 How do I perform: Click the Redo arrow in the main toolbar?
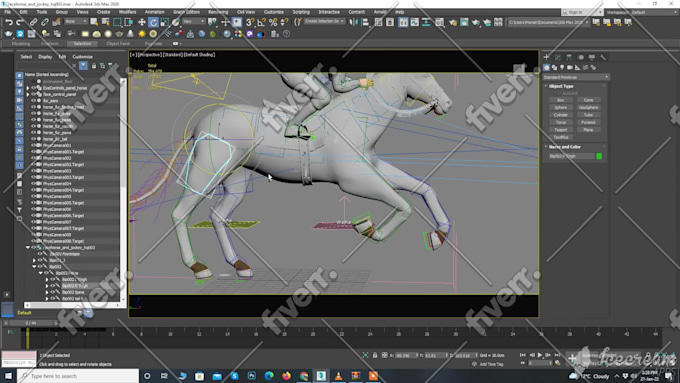tap(20, 22)
